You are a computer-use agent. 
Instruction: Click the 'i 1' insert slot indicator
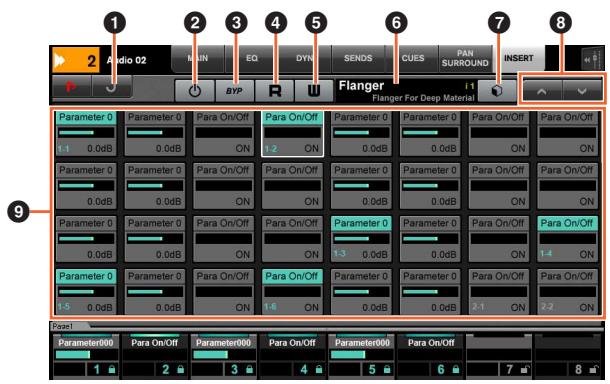click(470, 86)
